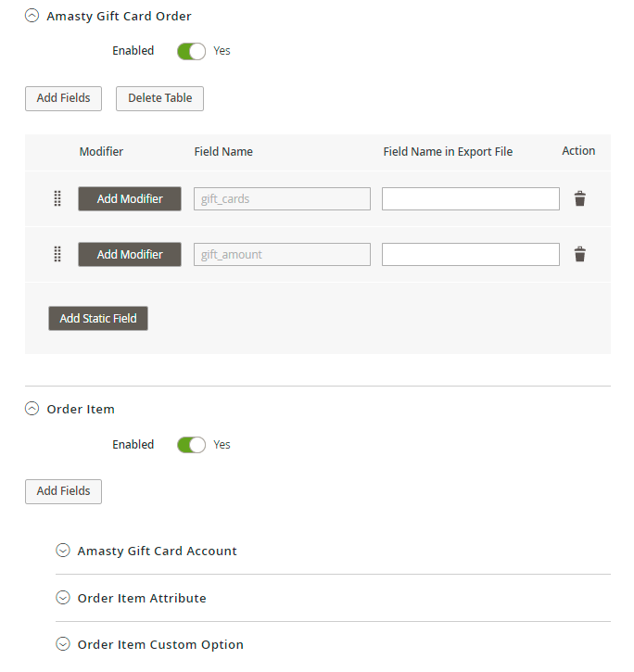634x672 pixels.
Task: Focus export file name input for gift_cards
Action: pos(470,199)
